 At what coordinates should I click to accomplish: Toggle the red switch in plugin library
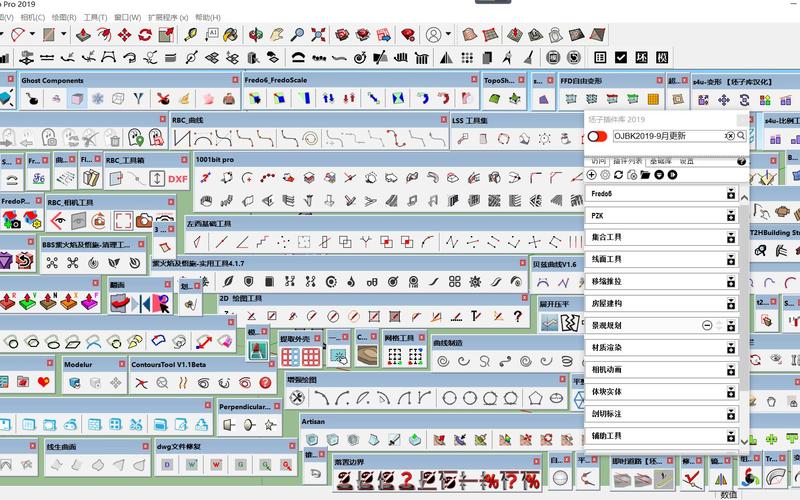click(x=598, y=136)
